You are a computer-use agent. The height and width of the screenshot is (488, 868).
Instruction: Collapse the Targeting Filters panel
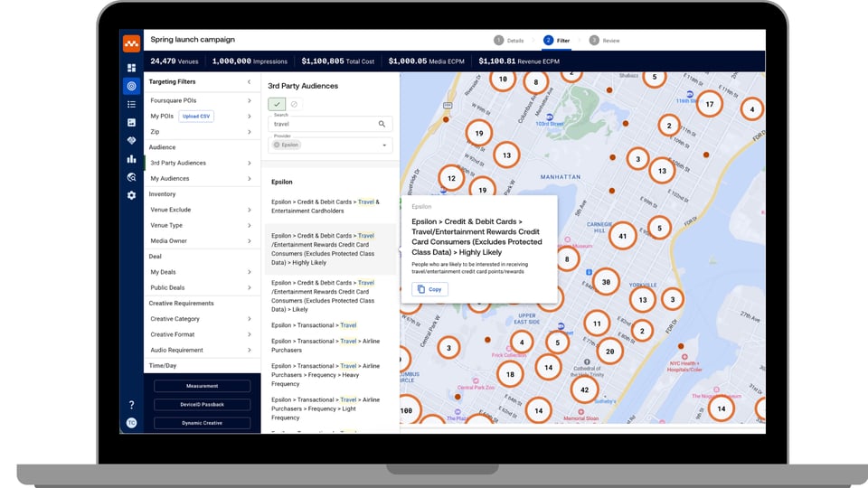(249, 82)
